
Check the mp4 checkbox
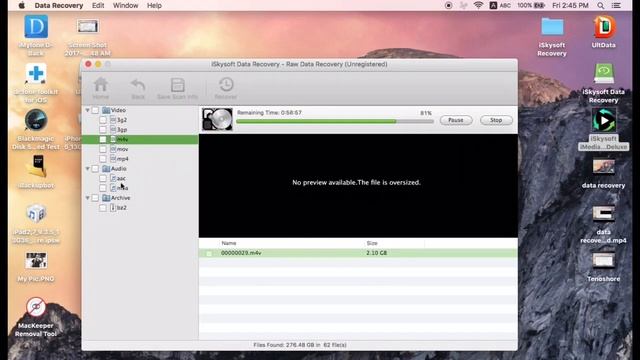(x=103, y=159)
